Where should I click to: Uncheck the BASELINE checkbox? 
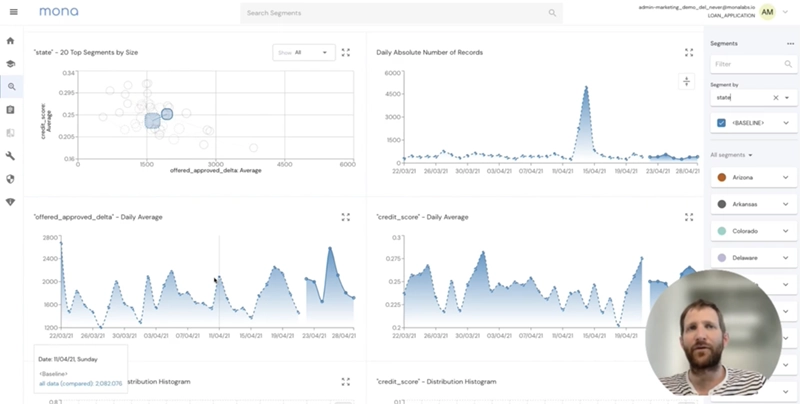pyautogui.click(x=721, y=123)
